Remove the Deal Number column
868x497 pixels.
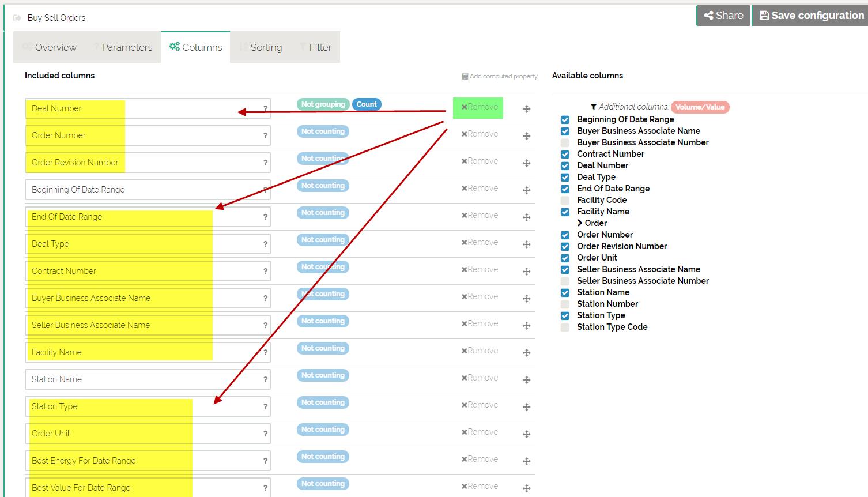[479, 107]
